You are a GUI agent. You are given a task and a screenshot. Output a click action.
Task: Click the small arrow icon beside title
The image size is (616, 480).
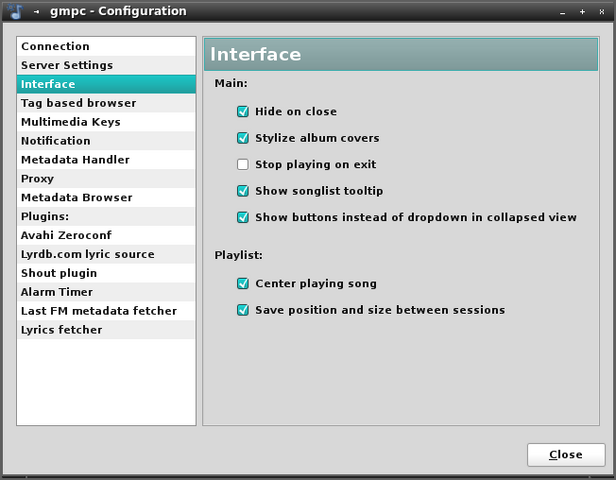click(x=36, y=12)
